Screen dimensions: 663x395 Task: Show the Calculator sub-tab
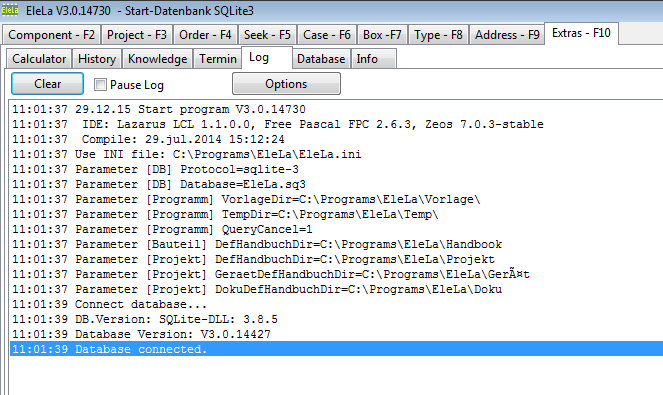click(x=39, y=59)
